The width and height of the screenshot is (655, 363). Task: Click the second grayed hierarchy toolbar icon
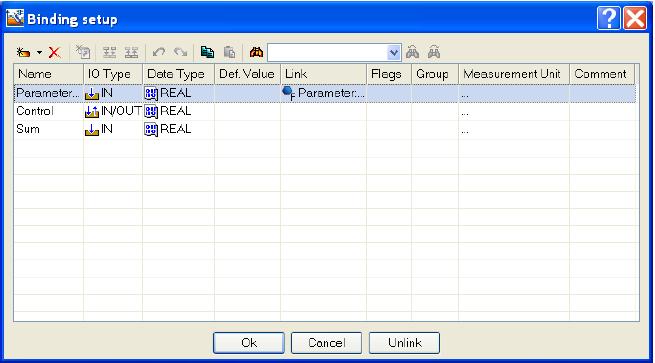tap(132, 53)
